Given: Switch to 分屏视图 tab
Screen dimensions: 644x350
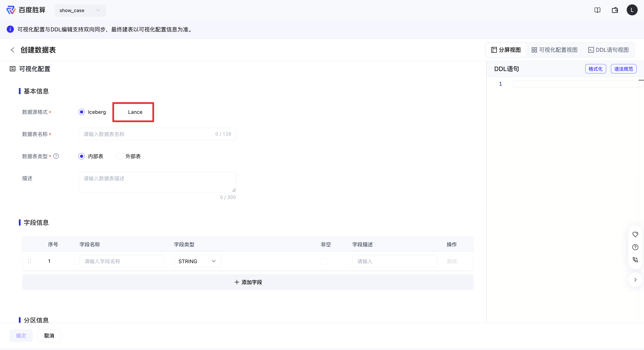Looking at the screenshot, I should tap(506, 50).
